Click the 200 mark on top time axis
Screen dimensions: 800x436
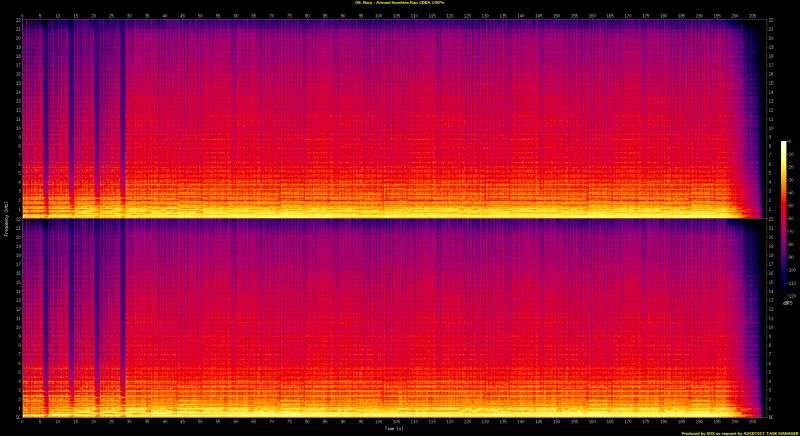tap(736, 16)
